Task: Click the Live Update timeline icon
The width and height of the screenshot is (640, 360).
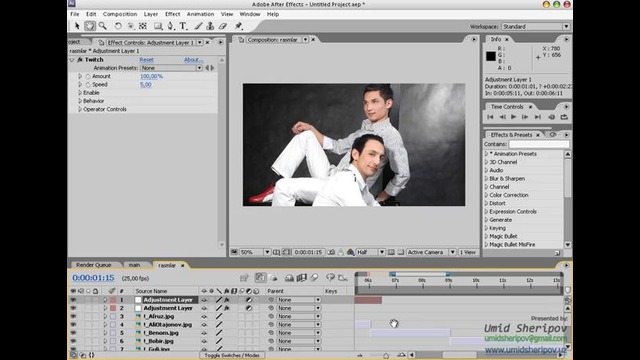Action: pos(260,278)
